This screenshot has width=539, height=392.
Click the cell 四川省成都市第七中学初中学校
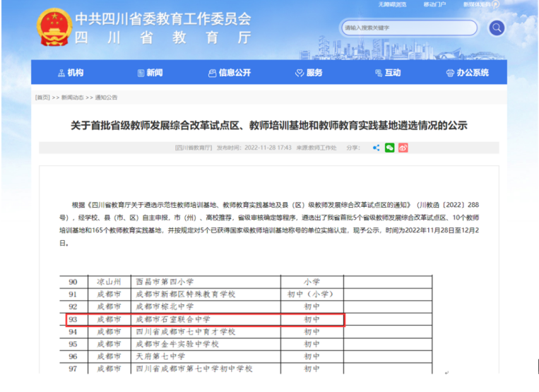(x=194, y=369)
